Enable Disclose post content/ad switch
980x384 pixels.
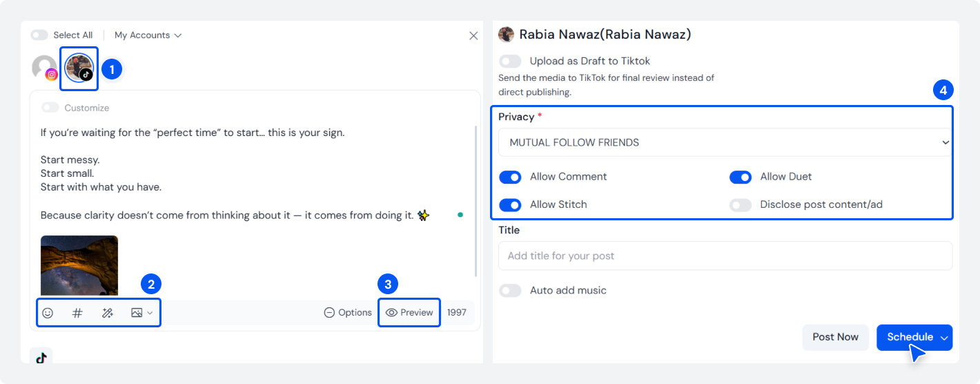tap(741, 204)
